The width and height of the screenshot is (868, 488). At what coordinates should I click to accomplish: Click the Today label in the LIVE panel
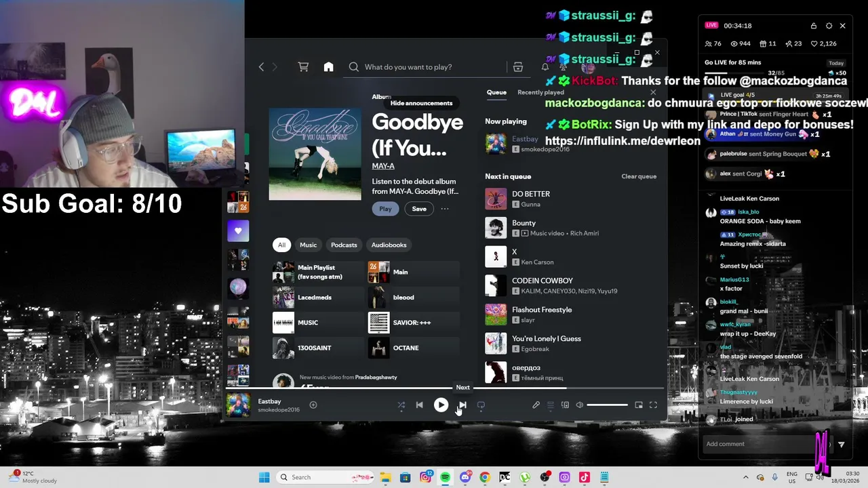[x=836, y=63]
